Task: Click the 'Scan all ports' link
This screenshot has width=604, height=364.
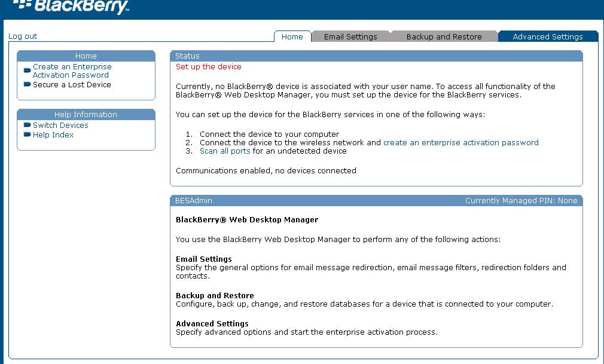Action: click(x=225, y=151)
